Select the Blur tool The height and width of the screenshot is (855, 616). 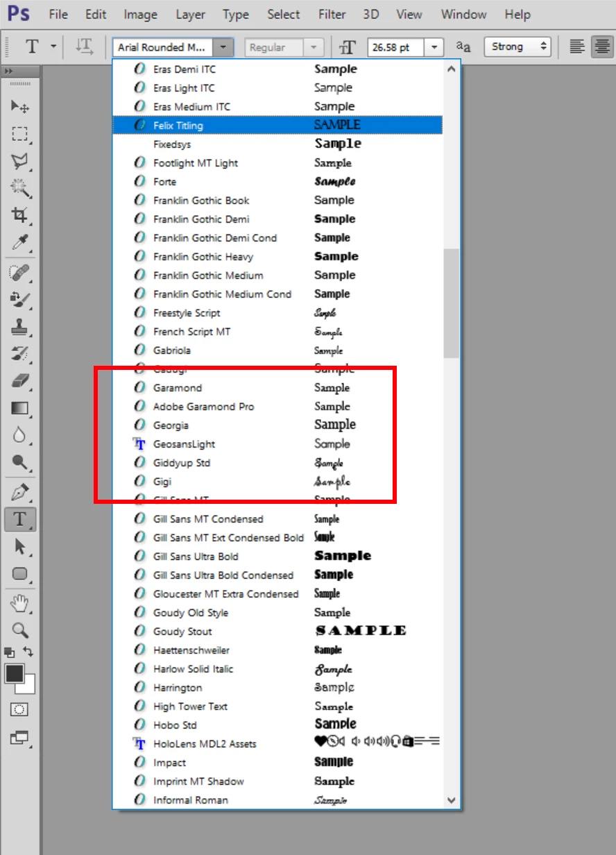(x=20, y=435)
